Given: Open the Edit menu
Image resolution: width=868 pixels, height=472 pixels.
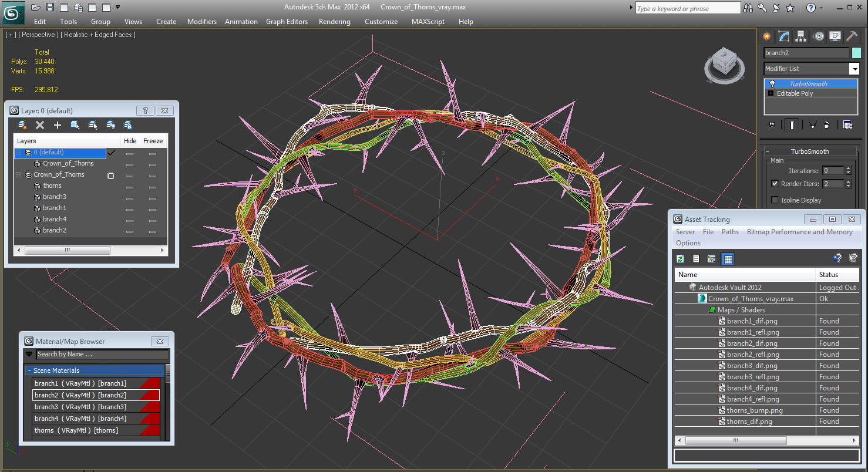Looking at the screenshot, I should point(40,22).
